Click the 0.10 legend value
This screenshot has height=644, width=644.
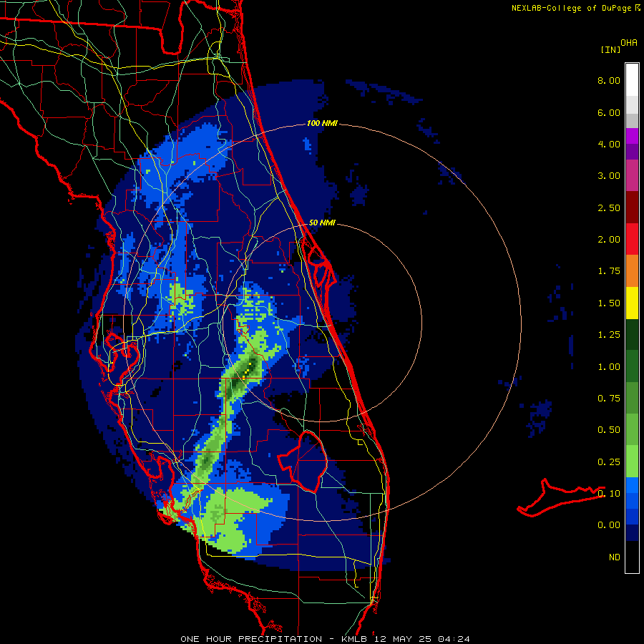click(609, 493)
